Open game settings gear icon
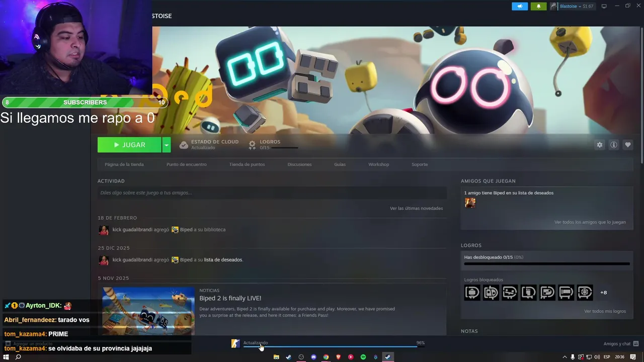644x362 pixels. pos(599,145)
